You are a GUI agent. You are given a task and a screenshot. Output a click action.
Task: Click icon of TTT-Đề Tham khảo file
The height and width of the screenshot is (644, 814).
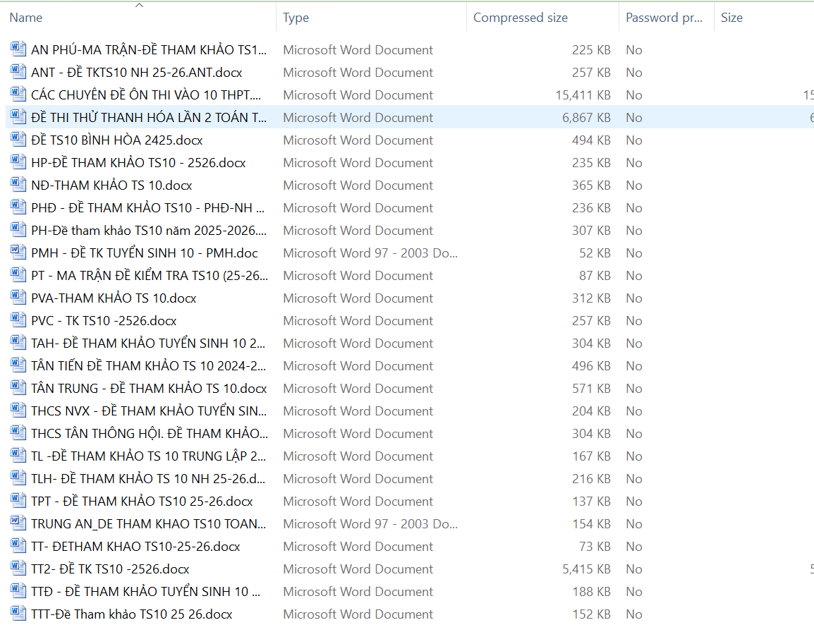[x=18, y=614]
